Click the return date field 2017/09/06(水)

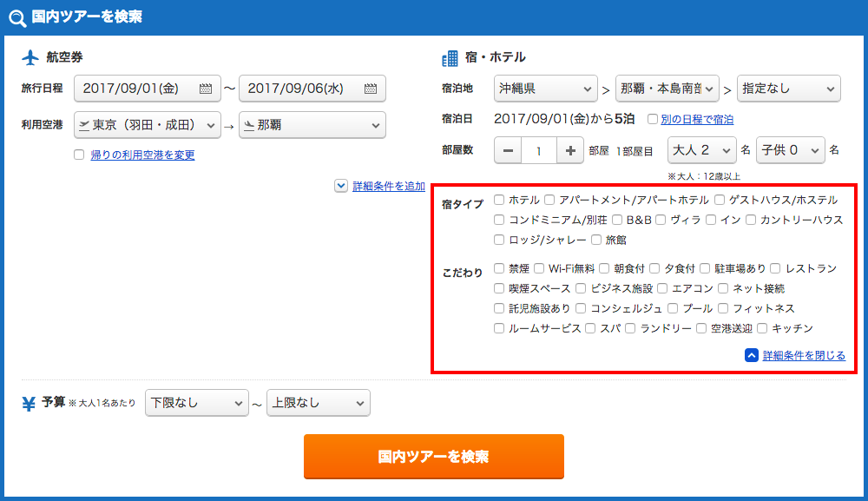click(312, 89)
